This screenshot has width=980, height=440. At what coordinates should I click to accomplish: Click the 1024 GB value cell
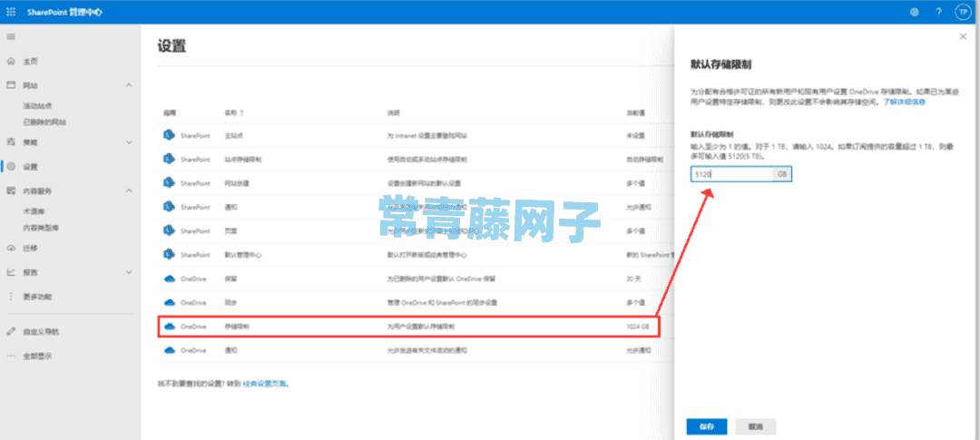point(638,327)
